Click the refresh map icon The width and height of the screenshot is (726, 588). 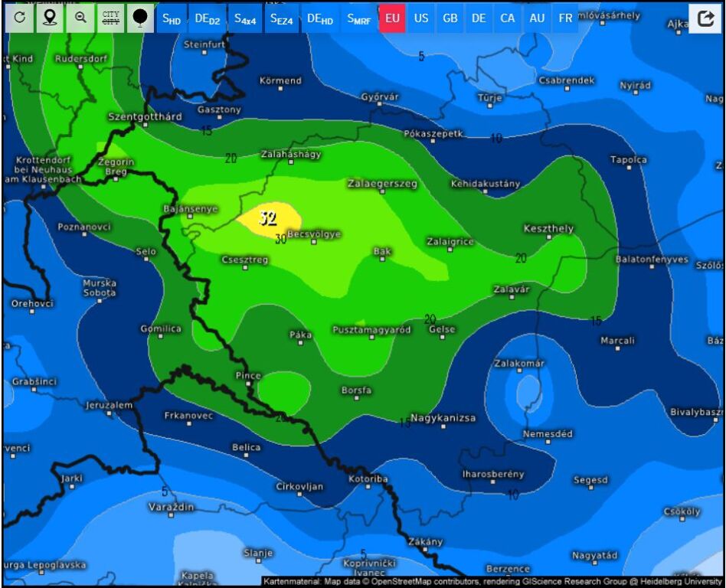click(x=20, y=18)
